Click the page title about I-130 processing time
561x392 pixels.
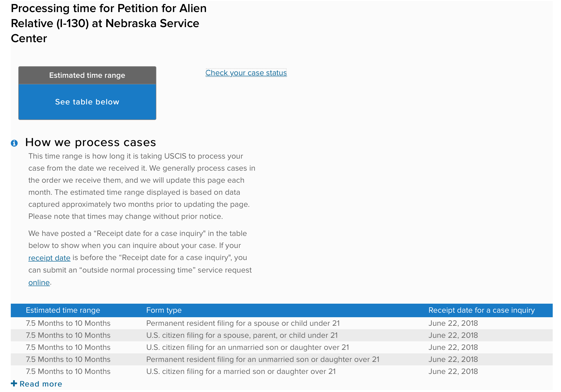[x=109, y=23]
